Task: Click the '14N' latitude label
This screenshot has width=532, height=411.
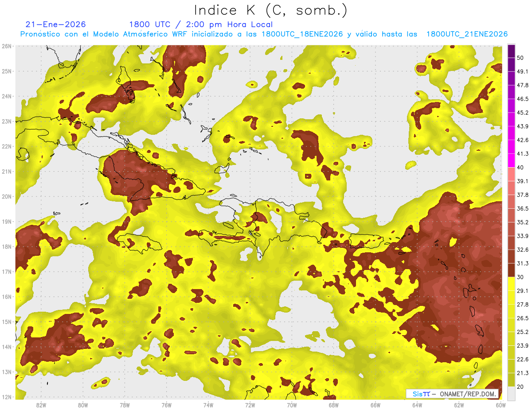Action: click(7, 347)
